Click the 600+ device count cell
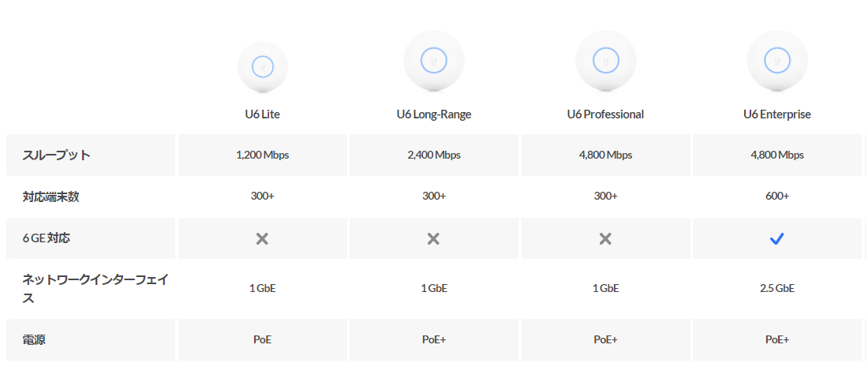This screenshot has width=868, height=367. [x=777, y=197]
